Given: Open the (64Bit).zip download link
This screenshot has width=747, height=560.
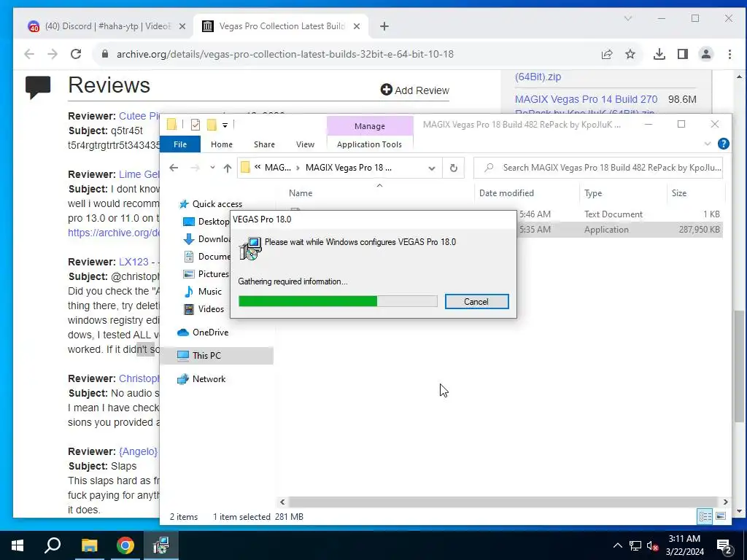Looking at the screenshot, I should click(x=538, y=77).
